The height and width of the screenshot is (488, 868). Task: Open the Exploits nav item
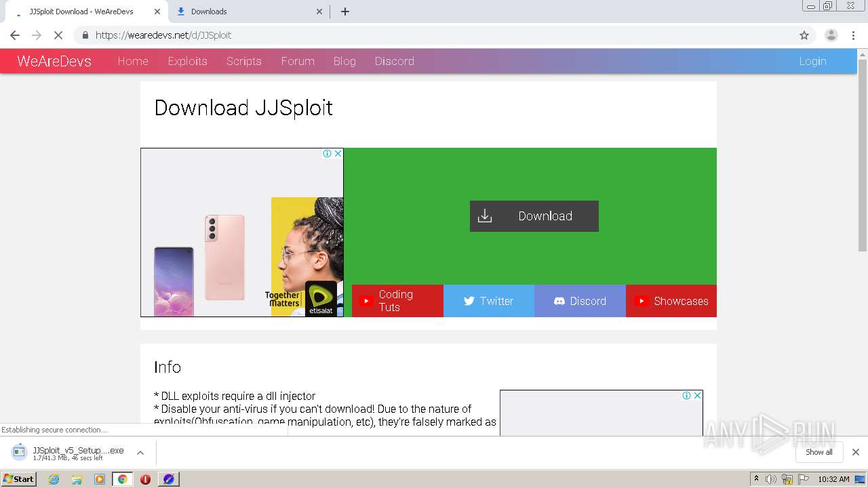pos(187,61)
